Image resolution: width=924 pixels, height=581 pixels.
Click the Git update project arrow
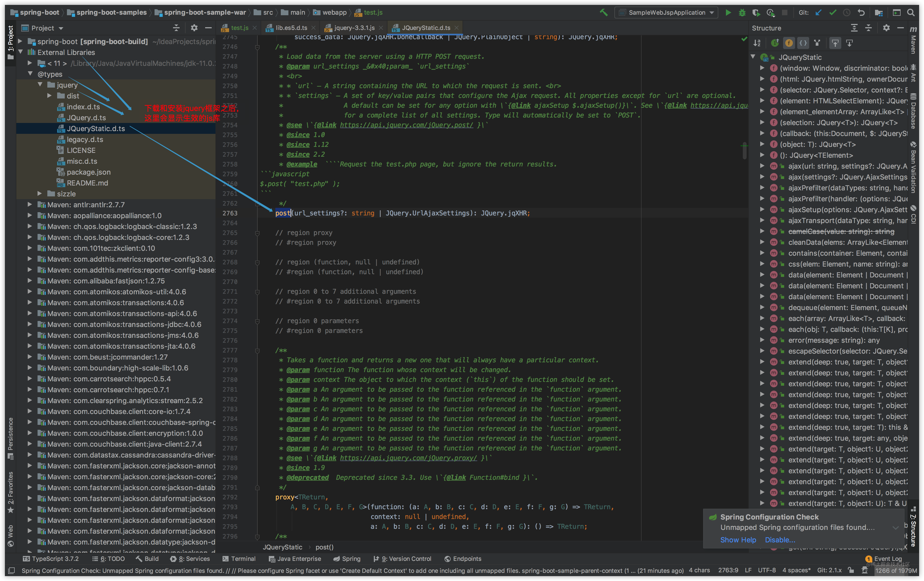tap(818, 12)
